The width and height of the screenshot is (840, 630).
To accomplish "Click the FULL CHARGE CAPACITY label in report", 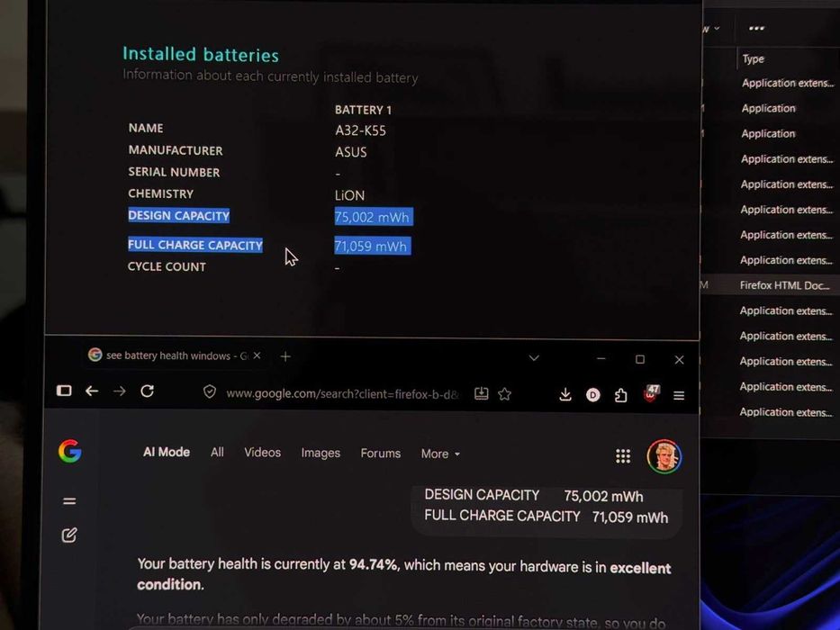I will click(195, 245).
